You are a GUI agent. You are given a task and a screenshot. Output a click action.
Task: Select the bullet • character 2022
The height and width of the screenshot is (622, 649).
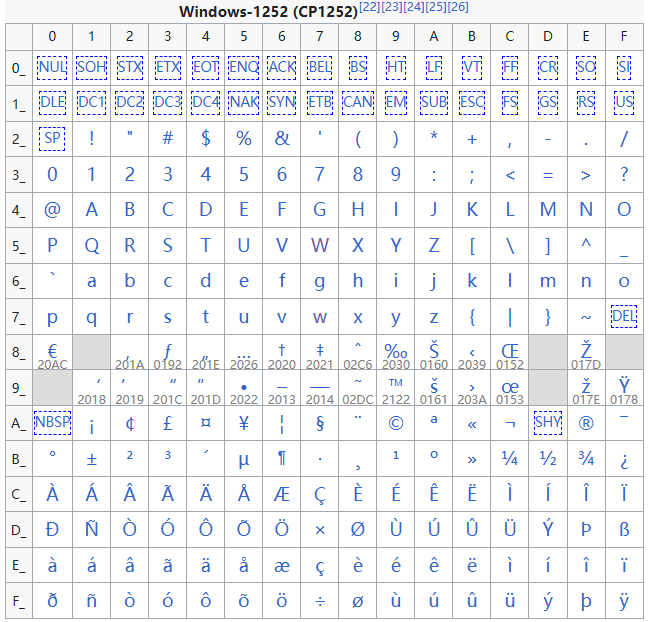[244, 387]
